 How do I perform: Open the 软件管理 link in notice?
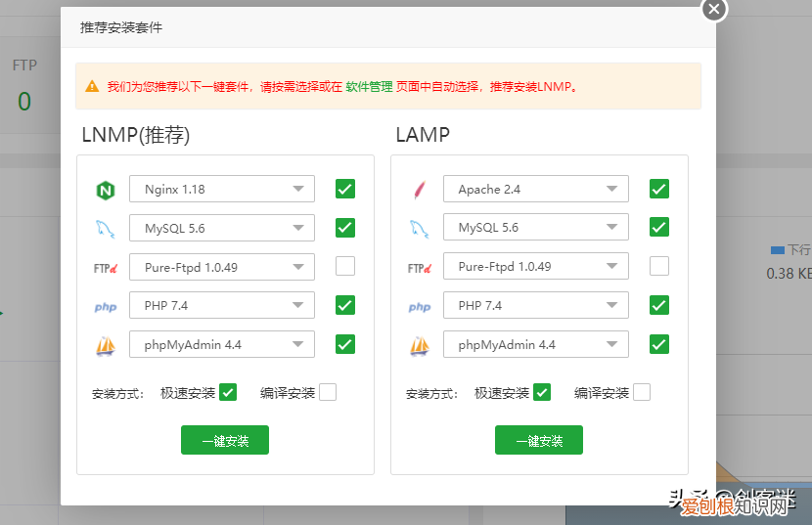tap(369, 86)
